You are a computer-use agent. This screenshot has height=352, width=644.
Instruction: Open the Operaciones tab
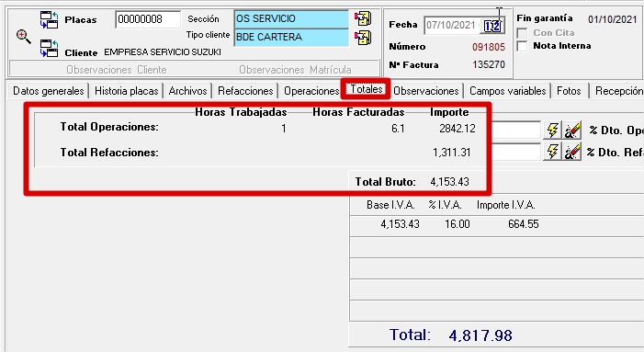[x=311, y=91]
